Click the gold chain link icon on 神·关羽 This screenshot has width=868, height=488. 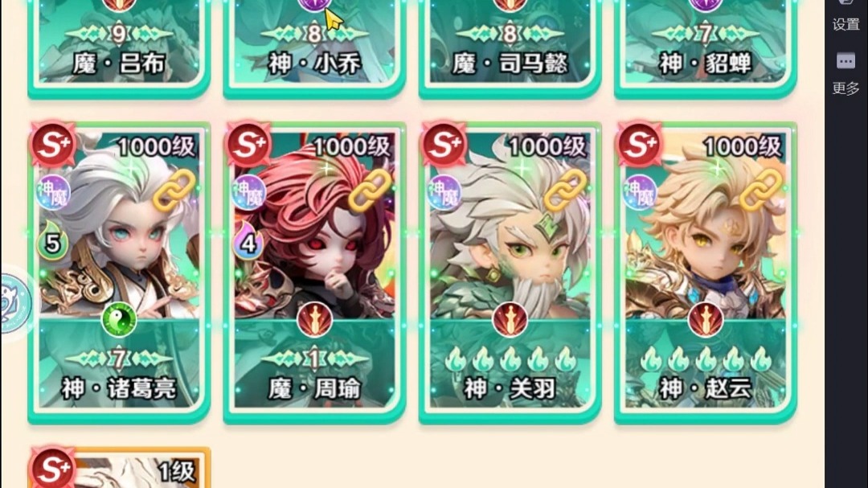click(x=565, y=190)
